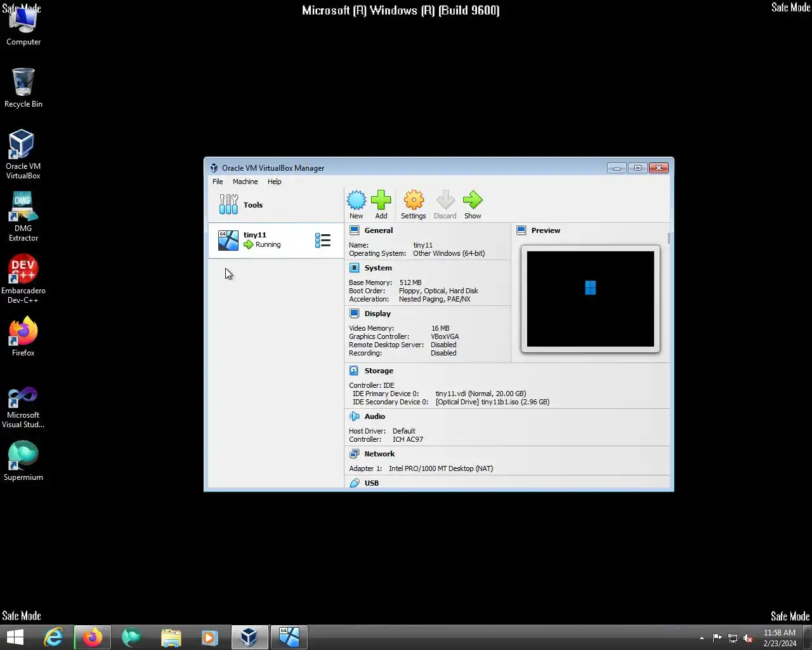Minimize the VirtualBox Manager window
Viewport: 812px width, 650px height.
click(617, 168)
